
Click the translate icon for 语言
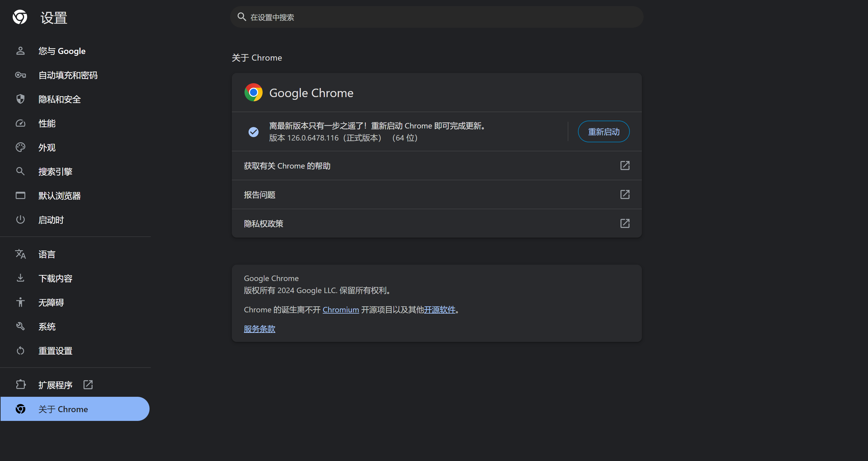(21, 254)
